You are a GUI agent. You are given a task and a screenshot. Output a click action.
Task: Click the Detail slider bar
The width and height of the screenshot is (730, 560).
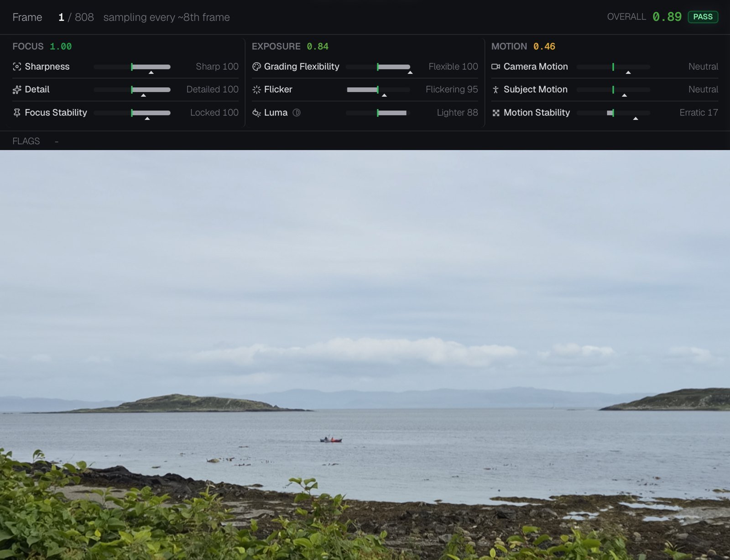pyautogui.click(x=132, y=89)
